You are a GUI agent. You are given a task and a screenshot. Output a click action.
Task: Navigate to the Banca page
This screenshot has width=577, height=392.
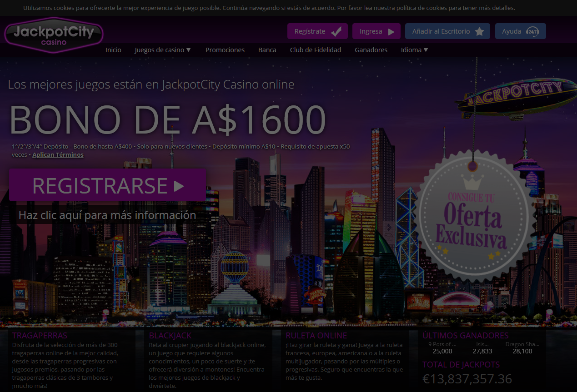pos(267,50)
